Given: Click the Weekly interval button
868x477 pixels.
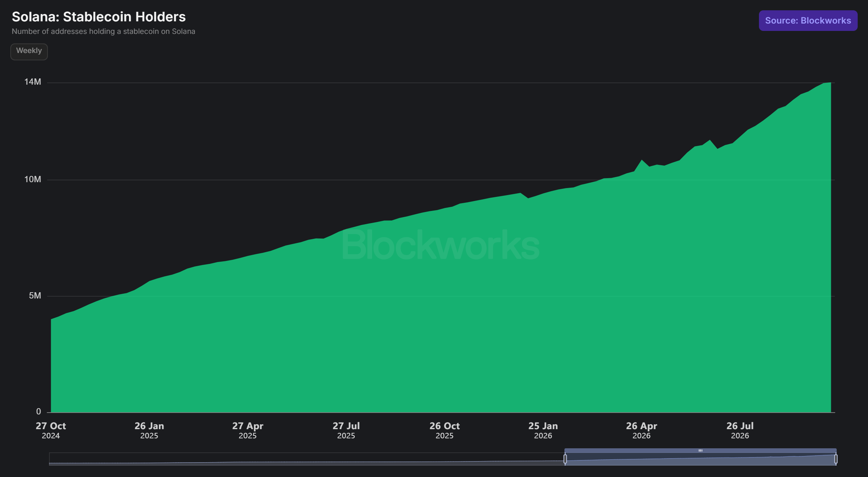Looking at the screenshot, I should [x=29, y=52].
